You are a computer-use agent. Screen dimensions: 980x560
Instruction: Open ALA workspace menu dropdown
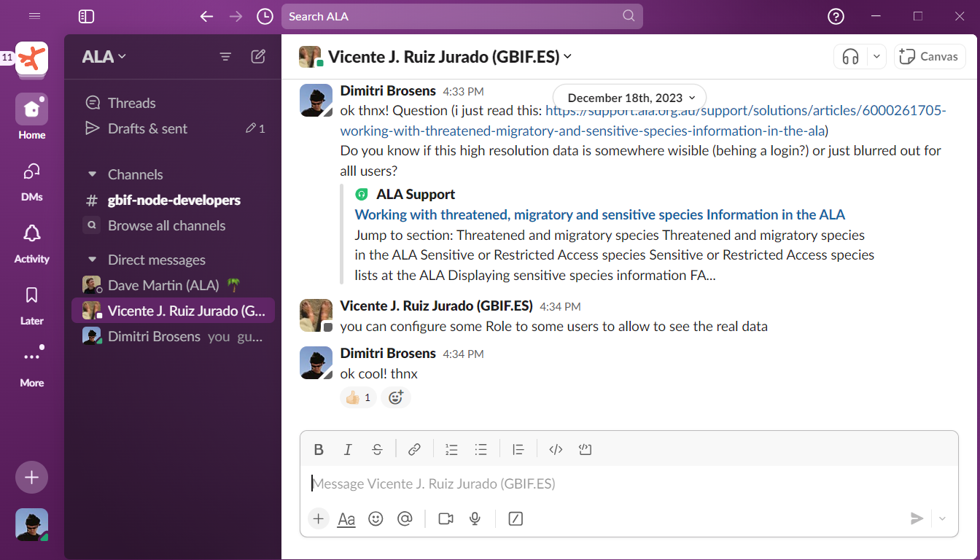tap(104, 57)
